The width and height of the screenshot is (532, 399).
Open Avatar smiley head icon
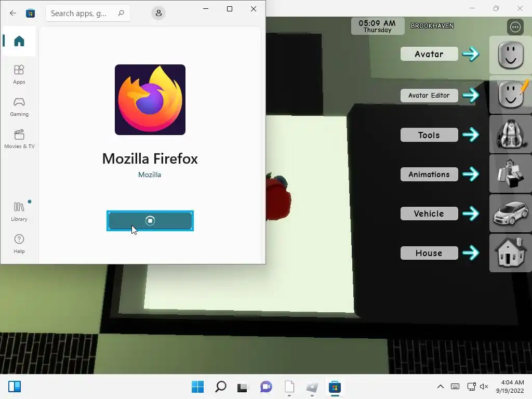point(511,55)
